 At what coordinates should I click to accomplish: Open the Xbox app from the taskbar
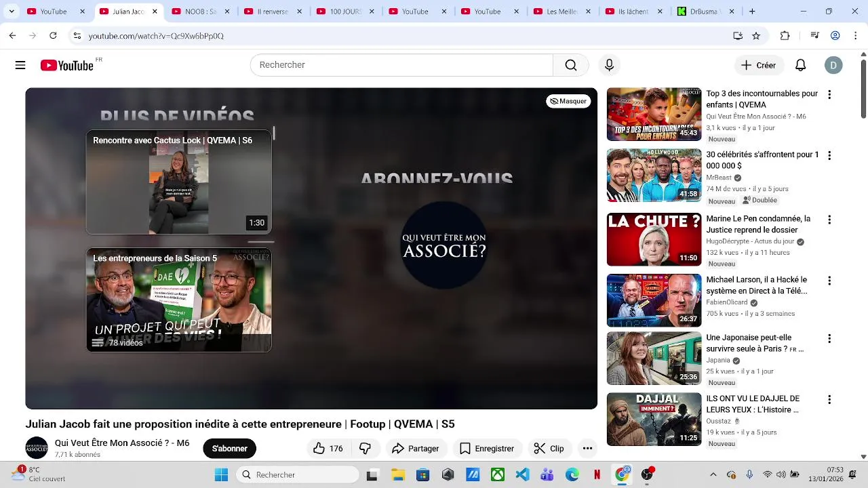point(498,474)
